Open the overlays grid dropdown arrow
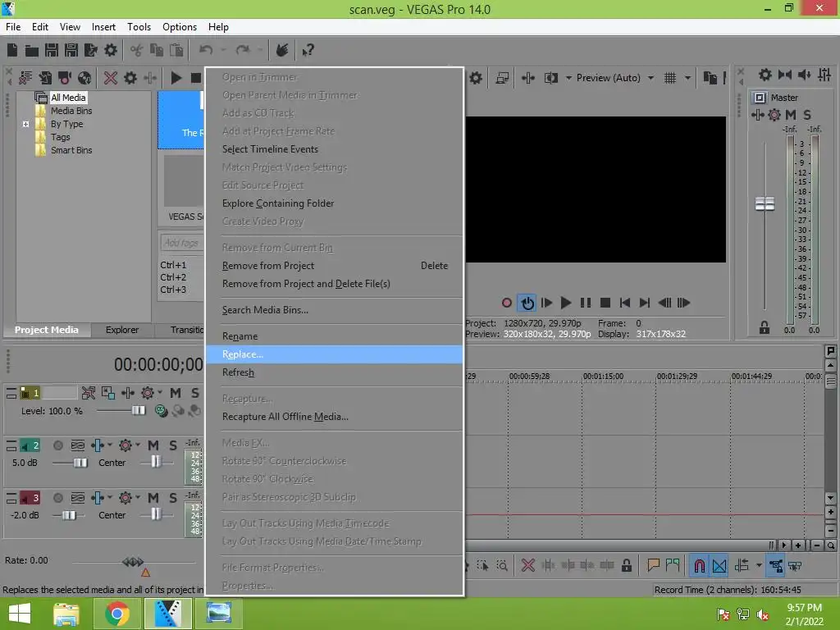Viewport: 840px width, 630px height. pyautogui.click(x=687, y=78)
